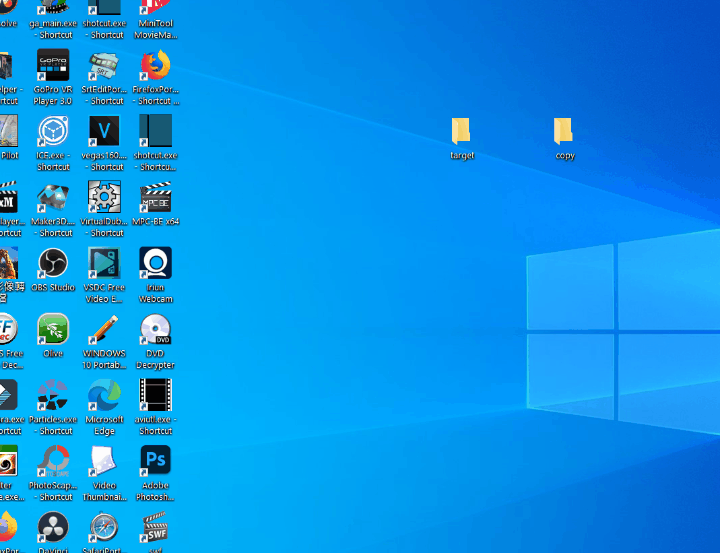Image resolution: width=720 pixels, height=553 pixels.
Task: Click the FirefoxPortable shortcut with fox logo
Action: 156,65
